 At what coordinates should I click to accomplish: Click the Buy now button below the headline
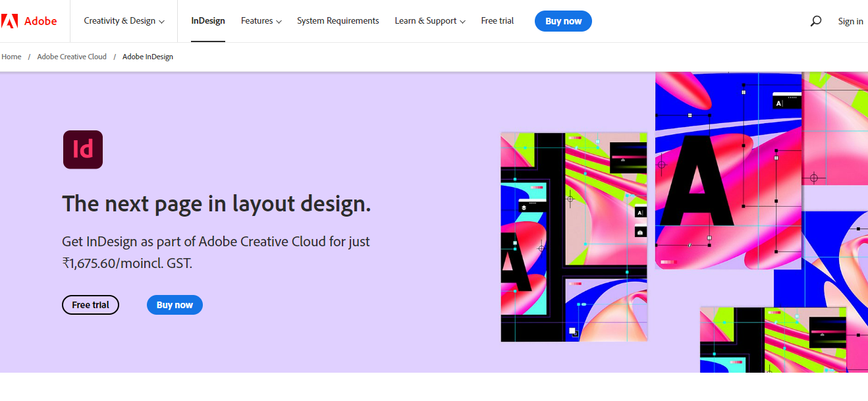175,304
